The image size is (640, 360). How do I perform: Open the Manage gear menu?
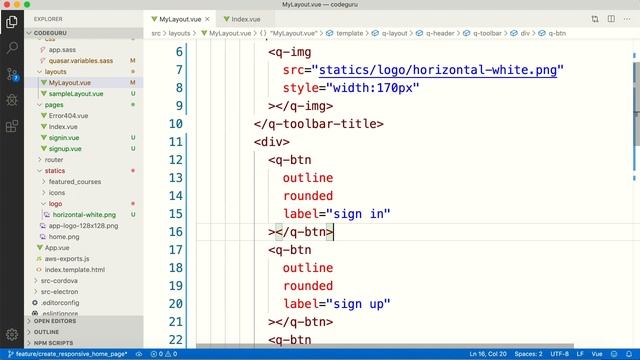pos(12,335)
